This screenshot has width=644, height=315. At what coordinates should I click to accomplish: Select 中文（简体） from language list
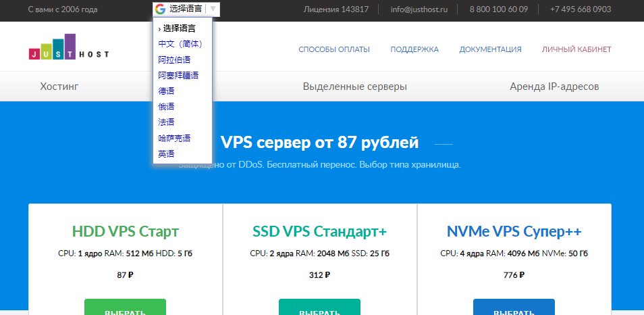coord(180,44)
